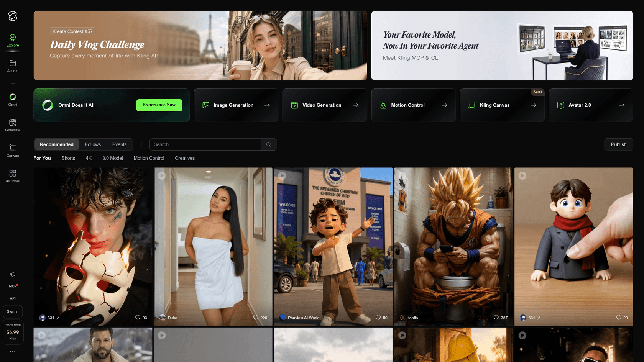Open the Image Generation card
This screenshot has width=644, height=362.
click(x=236, y=105)
